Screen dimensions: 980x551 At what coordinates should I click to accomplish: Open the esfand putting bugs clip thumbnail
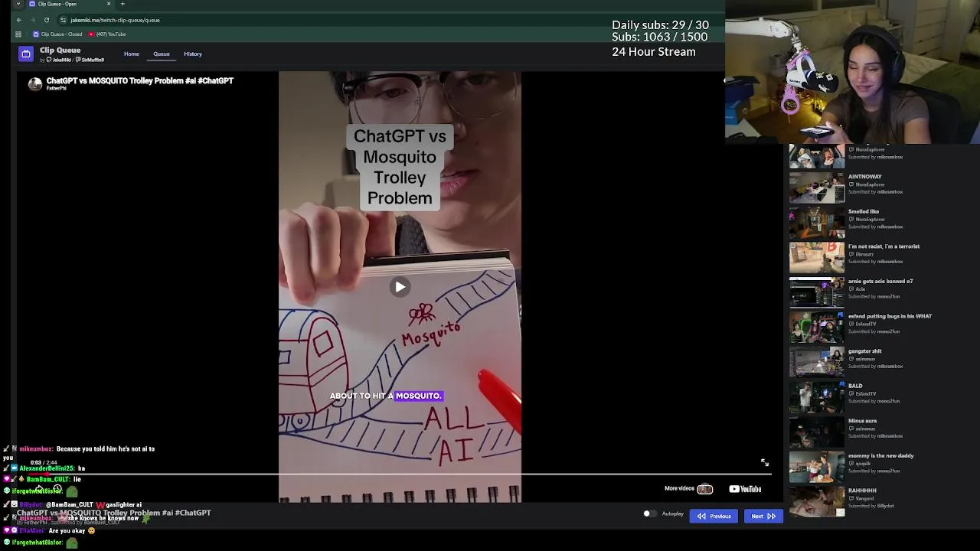(817, 328)
